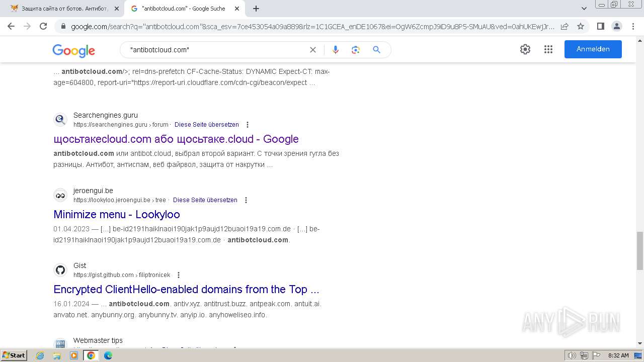Viewport: 644px width, 362px height.
Task: Click the Searchengines.guru site favicon
Action: tap(60, 120)
